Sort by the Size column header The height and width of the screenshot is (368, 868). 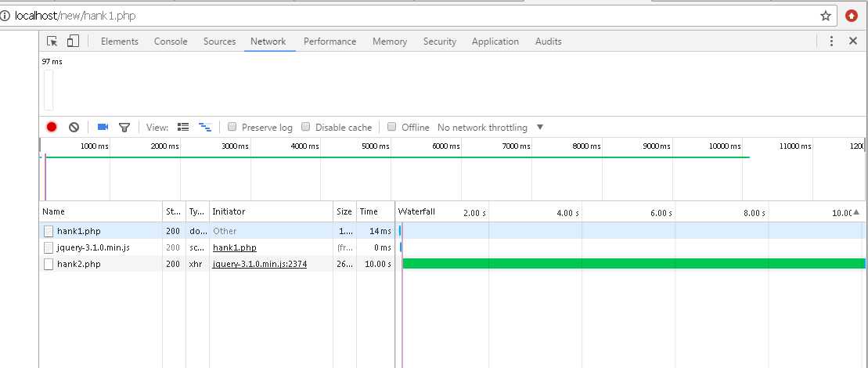click(345, 211)
